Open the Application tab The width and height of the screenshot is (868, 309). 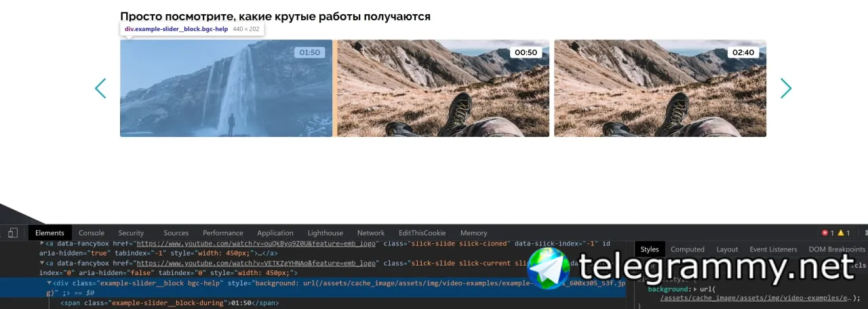tap(275, 233)
